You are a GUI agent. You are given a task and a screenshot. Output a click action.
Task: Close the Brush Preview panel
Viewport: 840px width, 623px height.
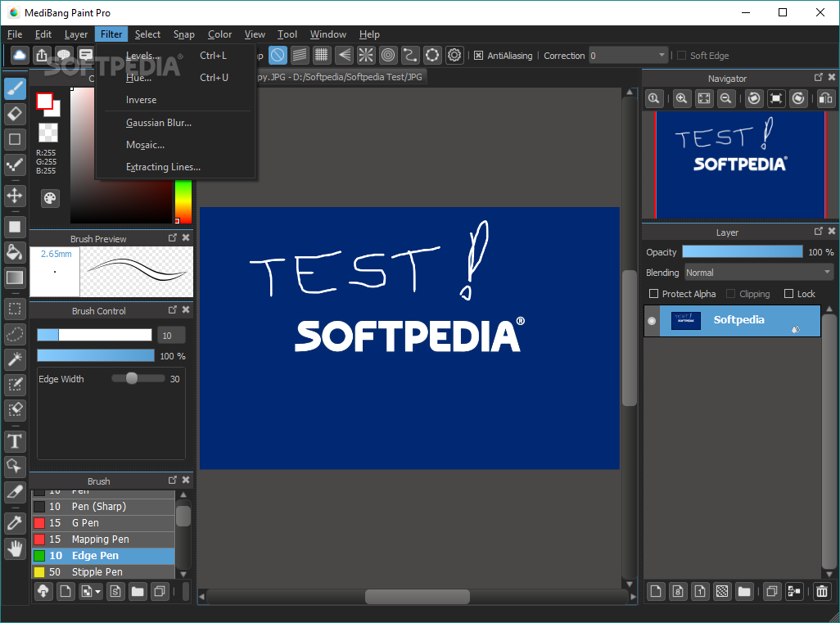tap(186, 237)
